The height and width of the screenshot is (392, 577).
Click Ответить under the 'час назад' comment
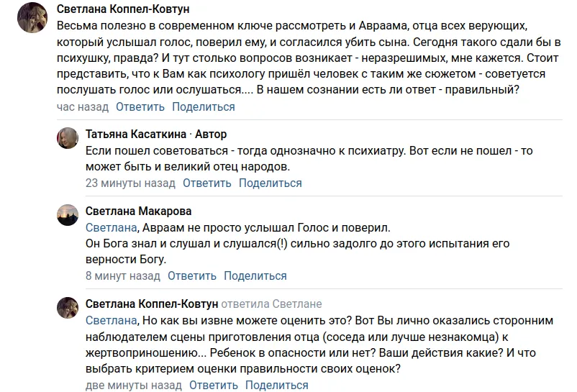[x=140, y=107]
